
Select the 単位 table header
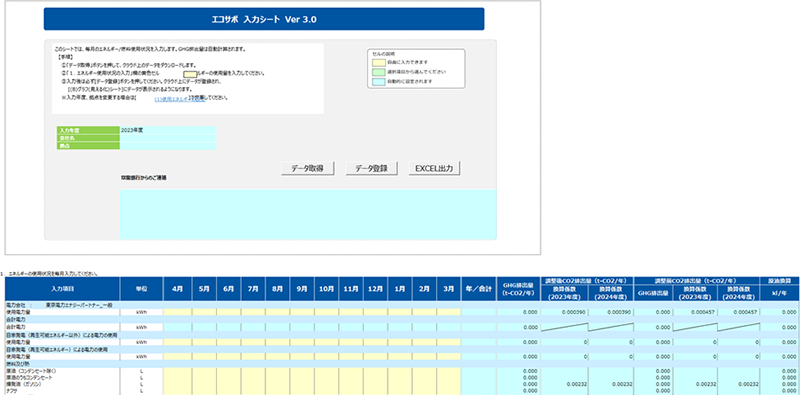pos(141,289)
